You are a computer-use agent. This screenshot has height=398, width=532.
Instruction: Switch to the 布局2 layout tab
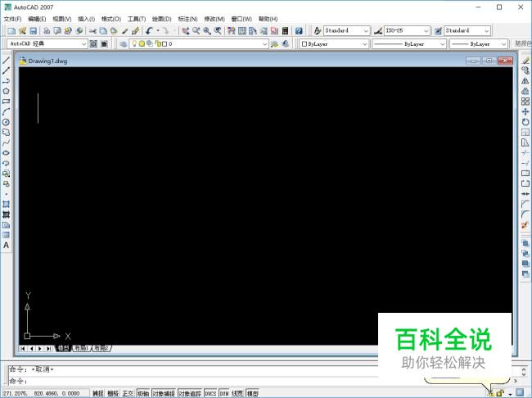101,348
